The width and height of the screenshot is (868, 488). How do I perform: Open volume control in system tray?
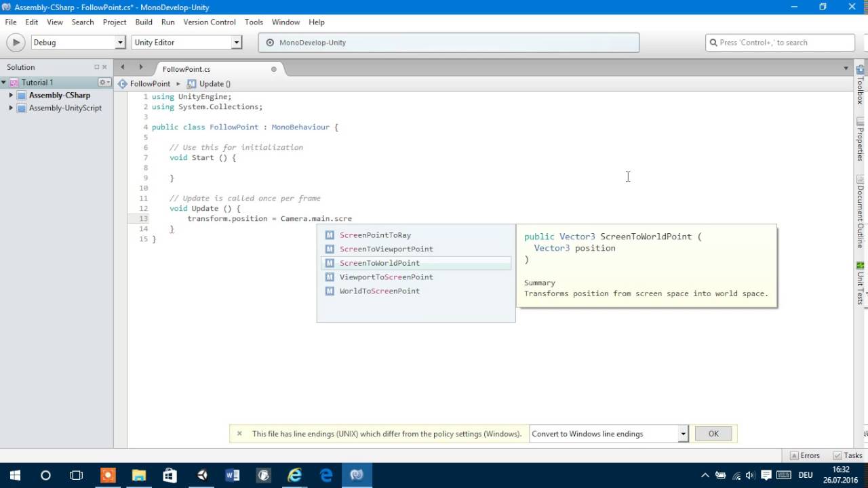pos(751,475)
